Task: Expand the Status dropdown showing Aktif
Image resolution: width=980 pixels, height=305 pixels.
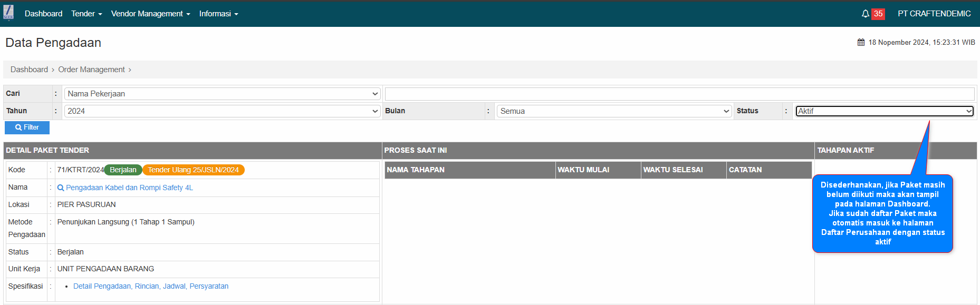Action: pos(884,111)
